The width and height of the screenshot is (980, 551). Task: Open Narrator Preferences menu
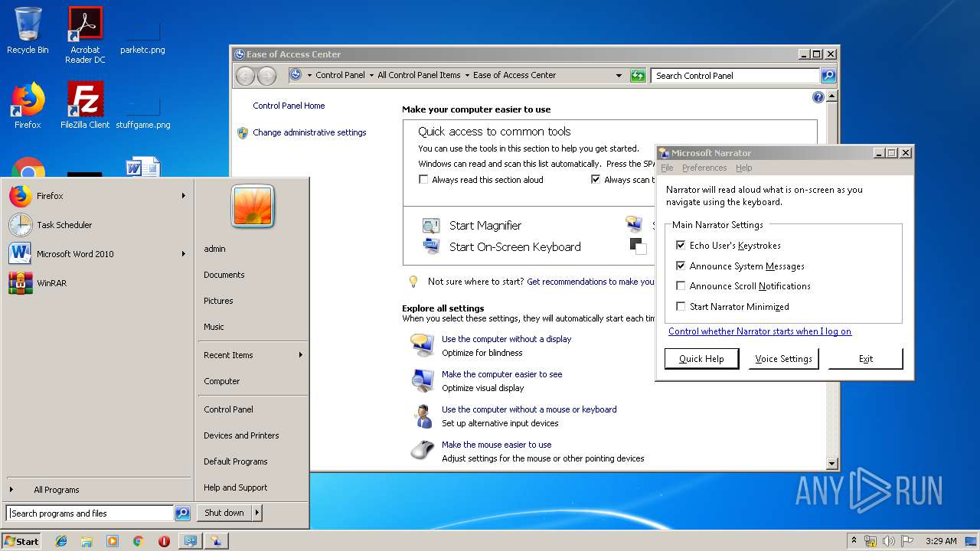click(x=704, y=168)
